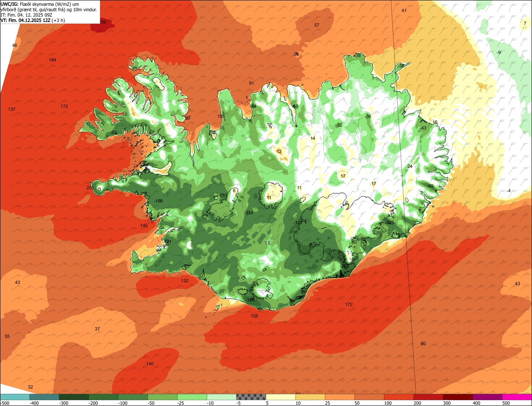The image size is (532, 406).
Task: Click the flux value 41 at the top
Action: click(x=404, y=10)
